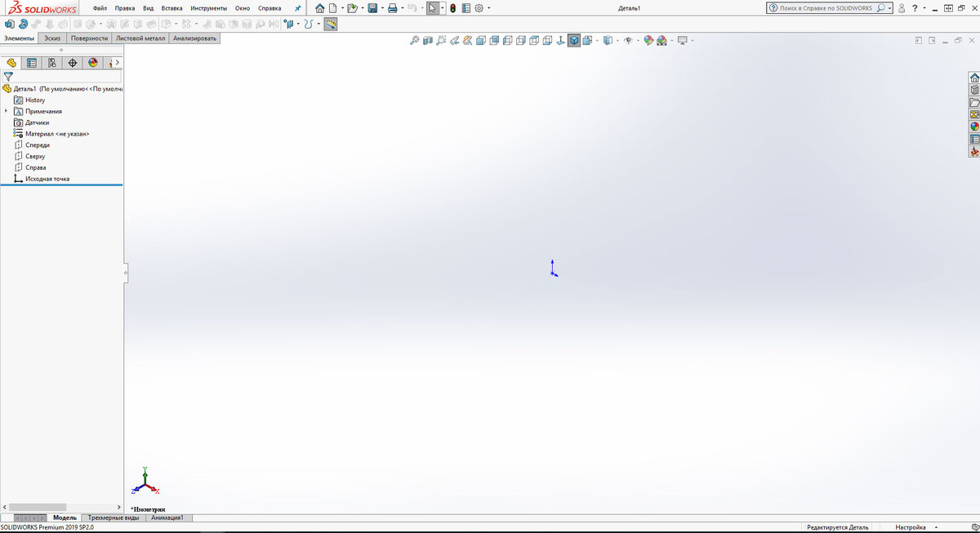Toggle the Measure ruler tool button

pos(331,24)
